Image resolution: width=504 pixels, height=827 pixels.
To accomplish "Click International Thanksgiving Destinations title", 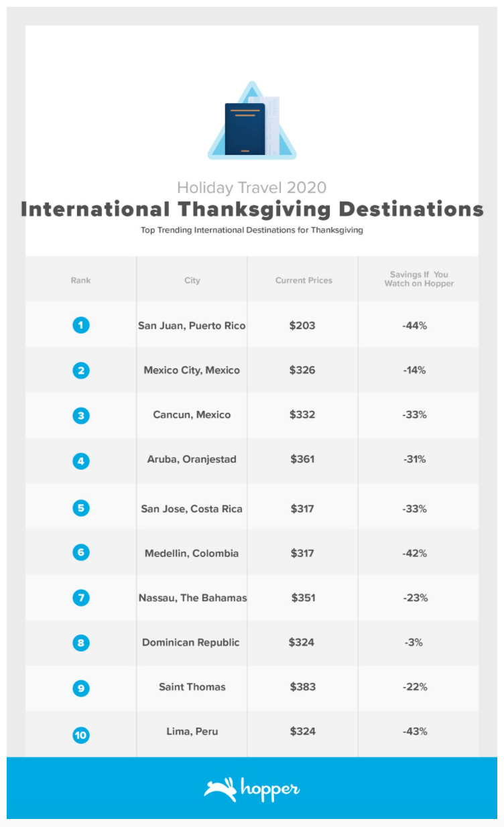I will [x=252, y=209].
